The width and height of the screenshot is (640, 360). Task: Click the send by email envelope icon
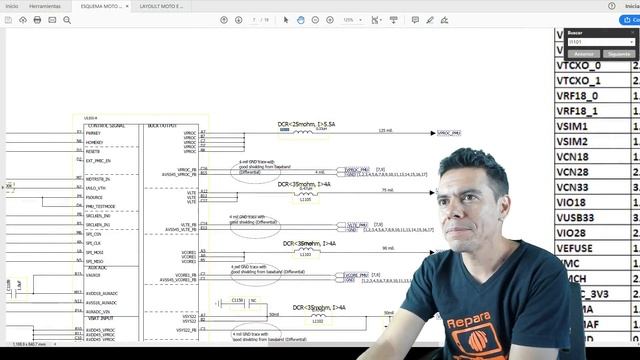(52, 20)
